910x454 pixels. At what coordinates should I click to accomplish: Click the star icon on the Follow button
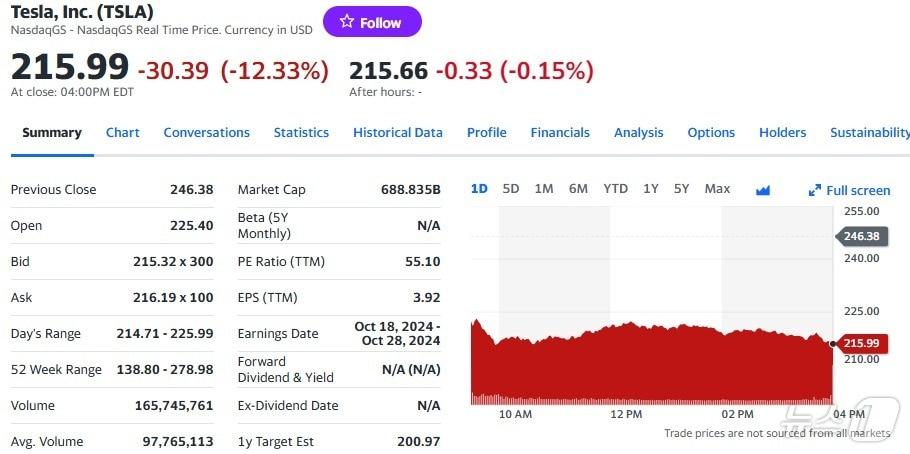(x=347, y=22)
